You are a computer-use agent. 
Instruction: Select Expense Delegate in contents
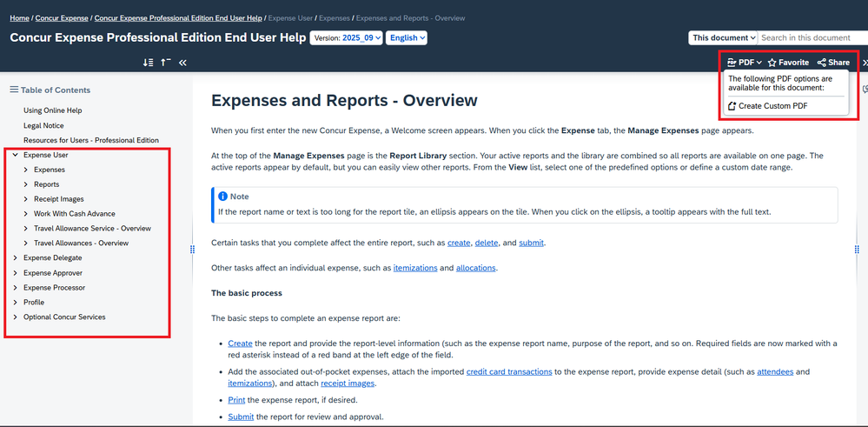[x=53, y=257]
